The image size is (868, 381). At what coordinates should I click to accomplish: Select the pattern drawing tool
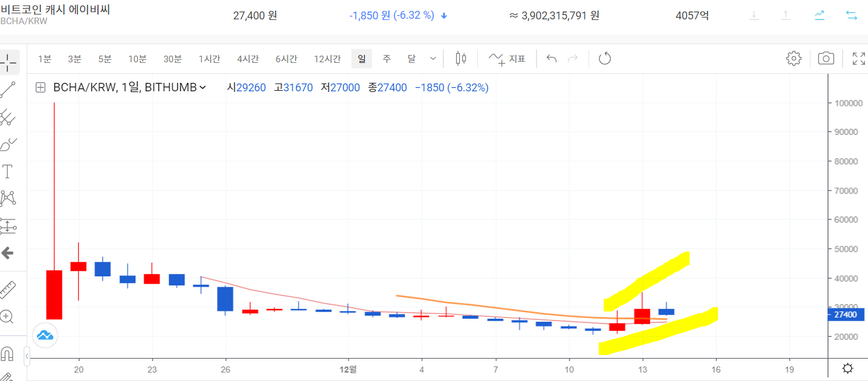click(x=8, y=198)
